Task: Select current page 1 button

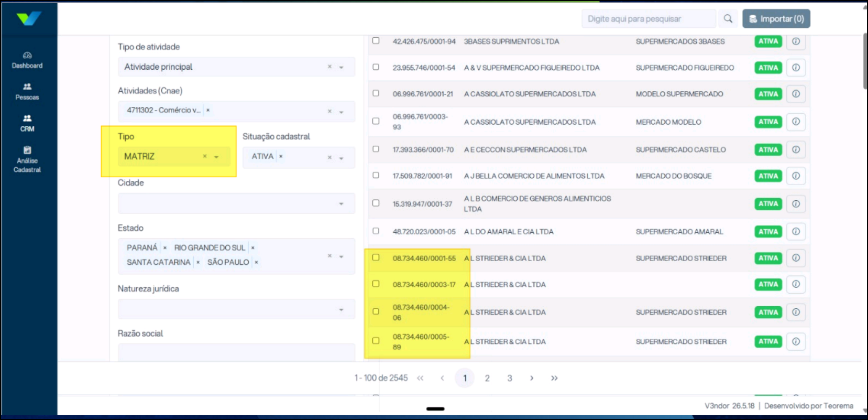Action: pos(465,378)
